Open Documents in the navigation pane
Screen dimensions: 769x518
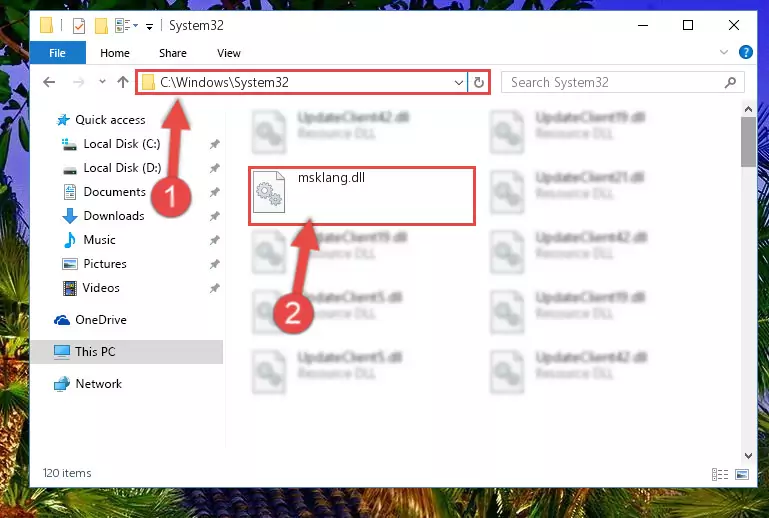[x=114, y=192]
